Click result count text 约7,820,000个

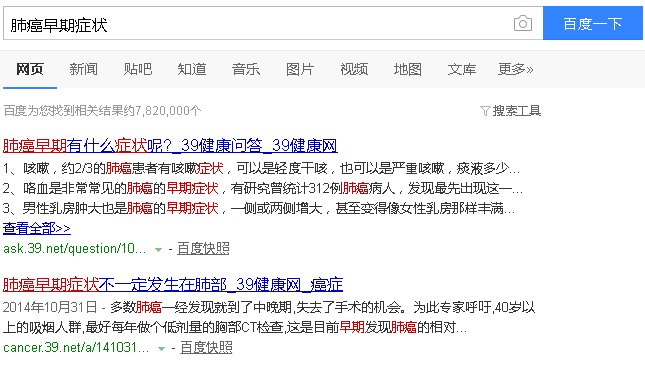click(162, 111)
